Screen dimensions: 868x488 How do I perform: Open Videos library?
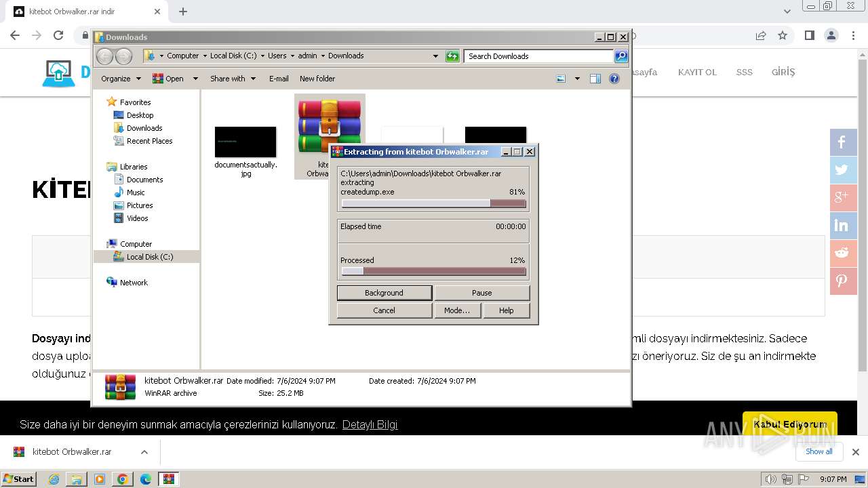137,218
